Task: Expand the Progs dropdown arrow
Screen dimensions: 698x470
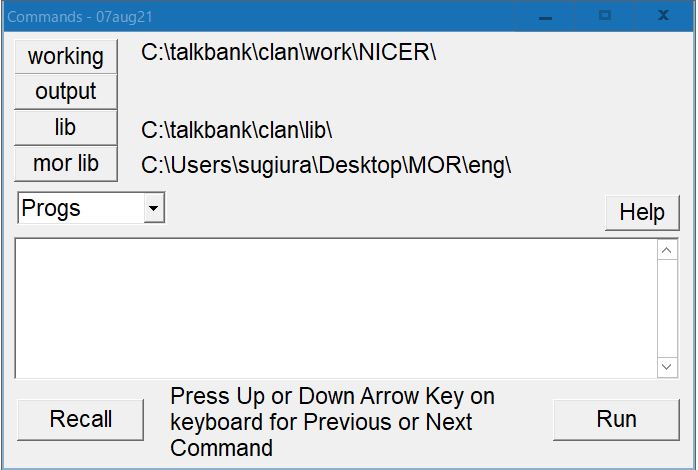Action: tap(153, 208)
